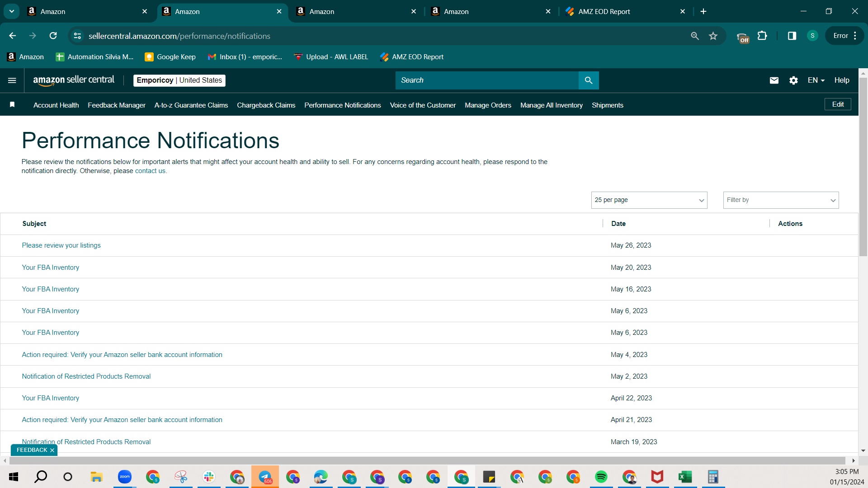The image size is (868, 488).
Task: Open File Explorer from the taskbar
Action: (96, 477)
